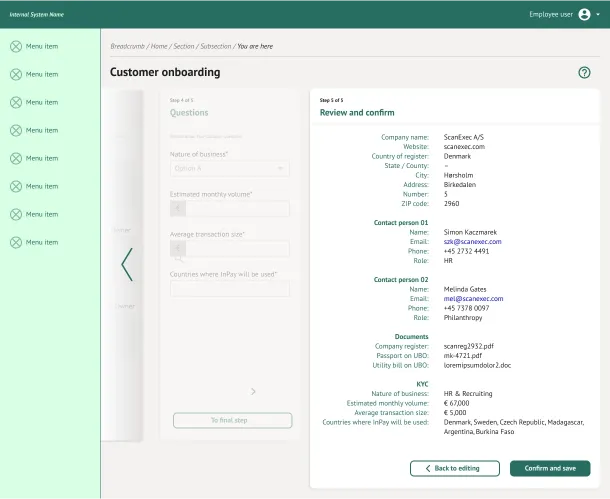
Task: Click the second sidebar Menu item icon
Action: coord(15,74)
